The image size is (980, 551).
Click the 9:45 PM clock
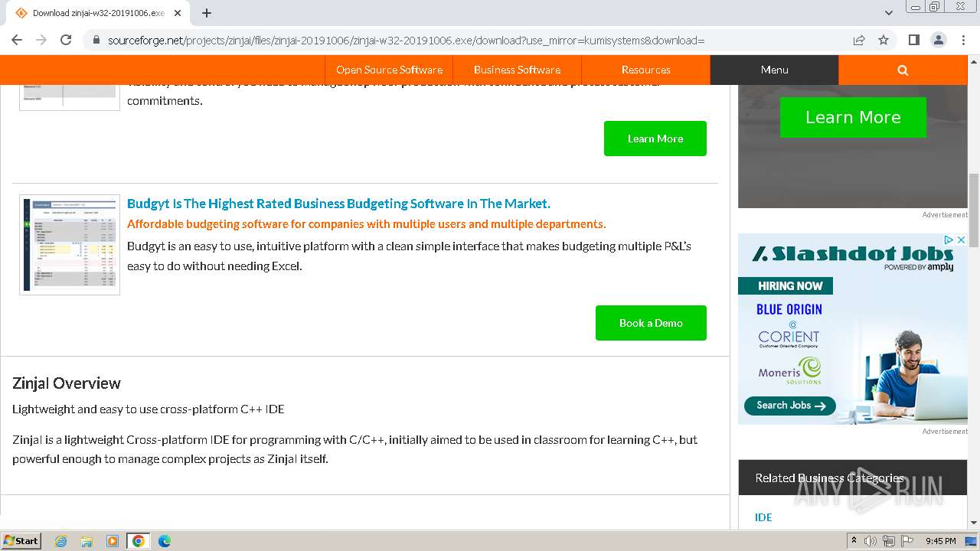coord(941,541)
